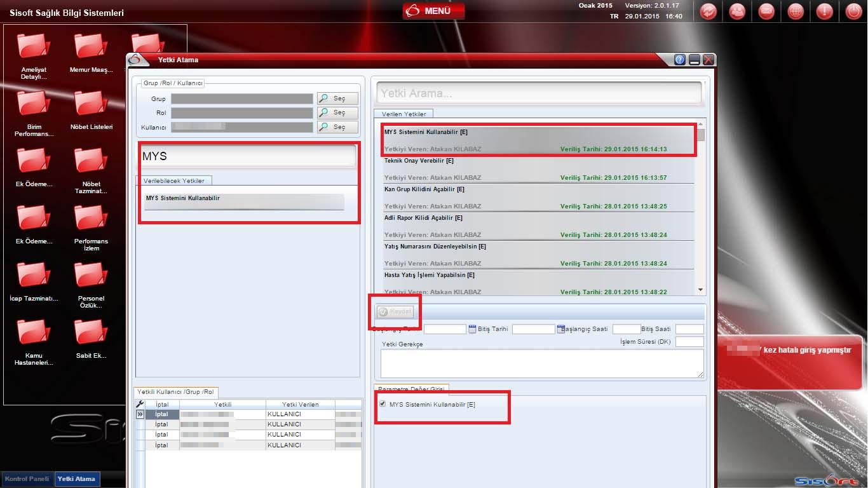Click the wrench icon in grid header
This screenshot has width=868, height=488.
click(140, 404)
